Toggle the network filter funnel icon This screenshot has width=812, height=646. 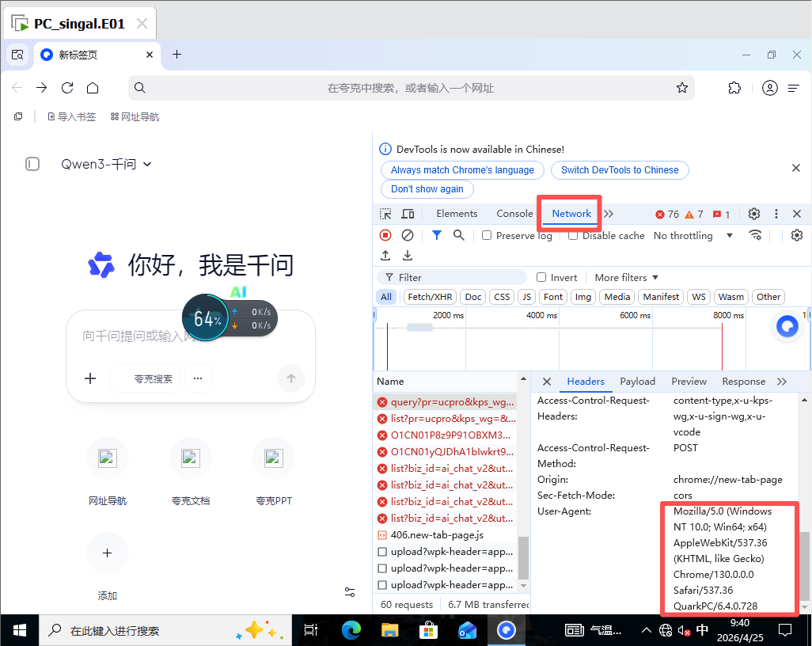click(437, 235)
